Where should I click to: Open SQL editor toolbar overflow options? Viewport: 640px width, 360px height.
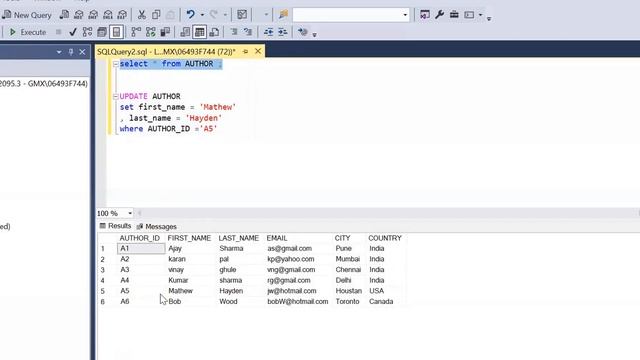click(314, 34)
